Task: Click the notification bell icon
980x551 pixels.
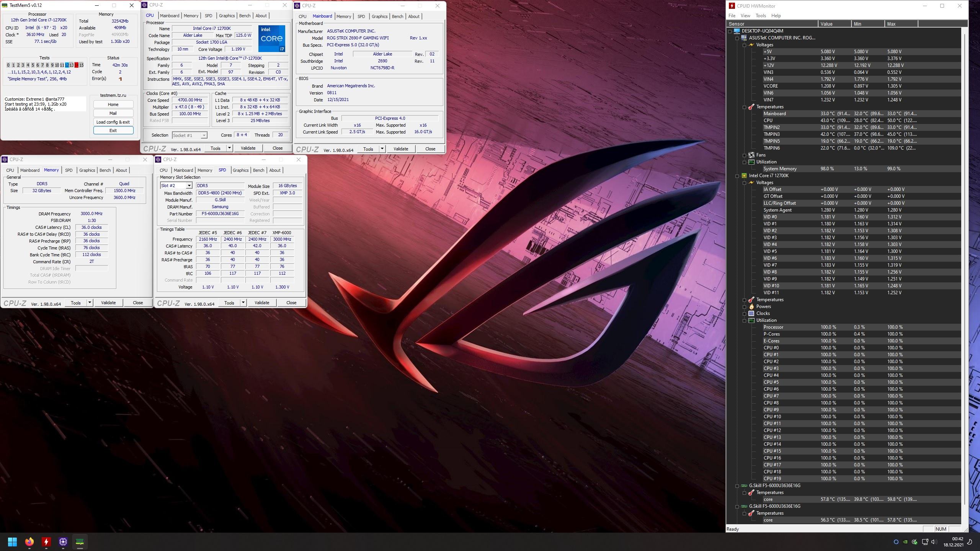Action: (970, 542)
